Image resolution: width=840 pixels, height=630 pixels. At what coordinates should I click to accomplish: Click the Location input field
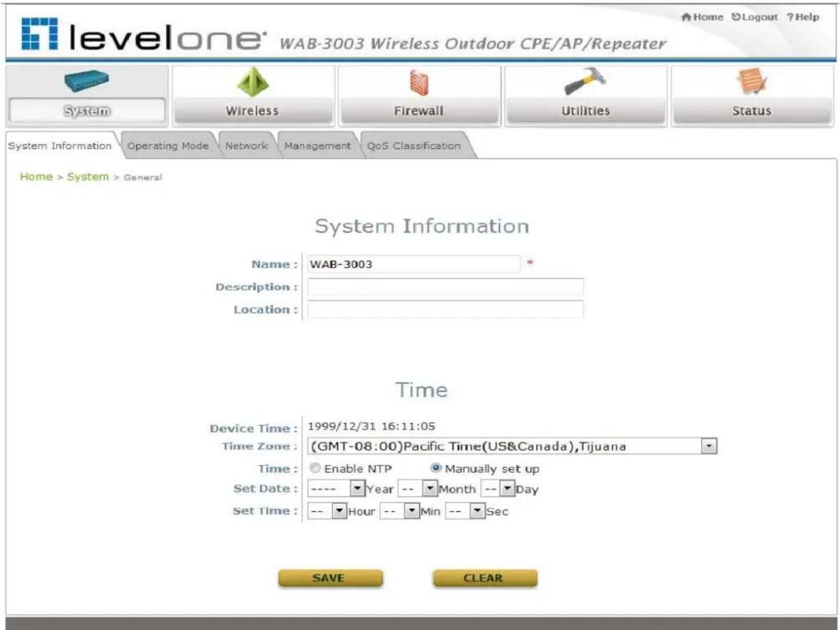445,309
